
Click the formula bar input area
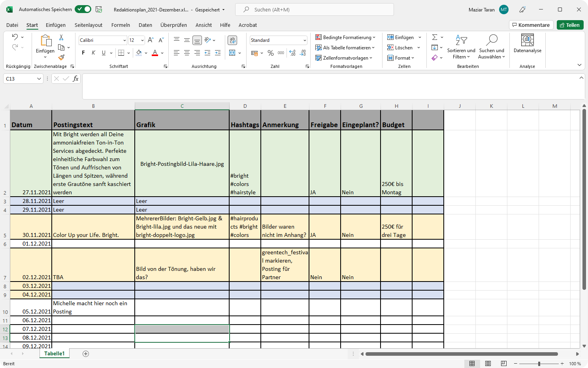click(x=277, y=86)
